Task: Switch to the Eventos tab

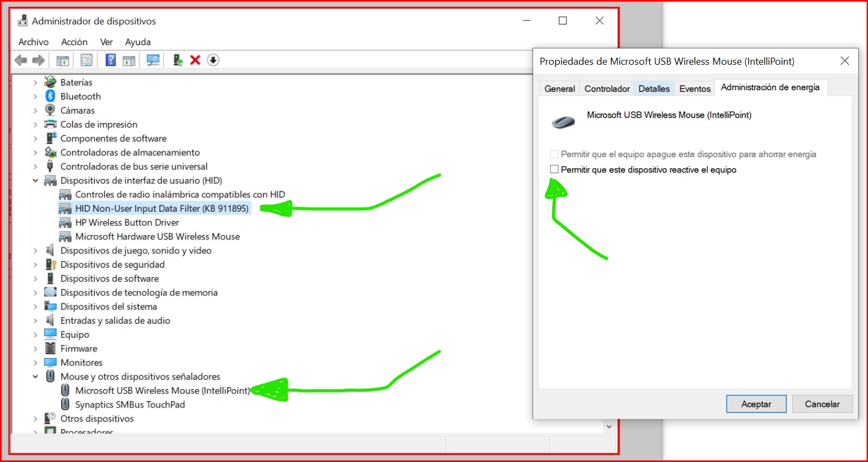Action: tap(695, 89)
